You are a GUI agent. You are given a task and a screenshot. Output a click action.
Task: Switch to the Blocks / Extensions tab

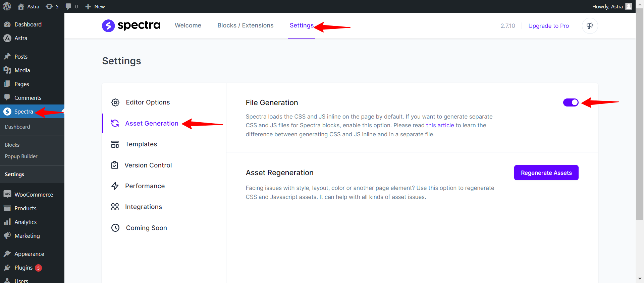245,25
